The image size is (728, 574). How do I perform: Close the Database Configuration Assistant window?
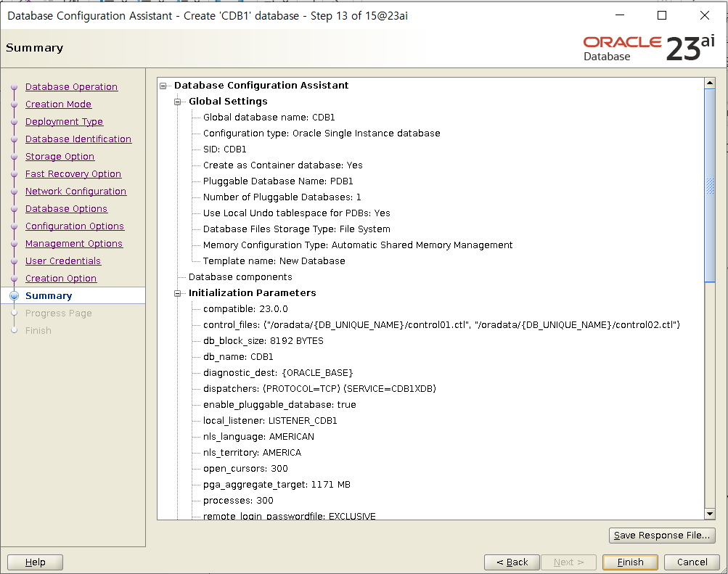[704, 15]
